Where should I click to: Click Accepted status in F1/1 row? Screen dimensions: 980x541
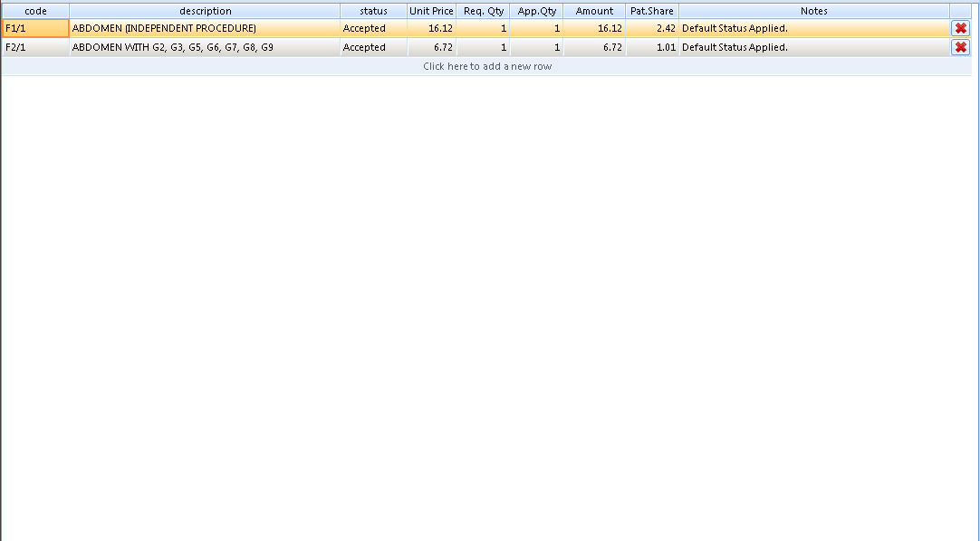click(374, 28)
